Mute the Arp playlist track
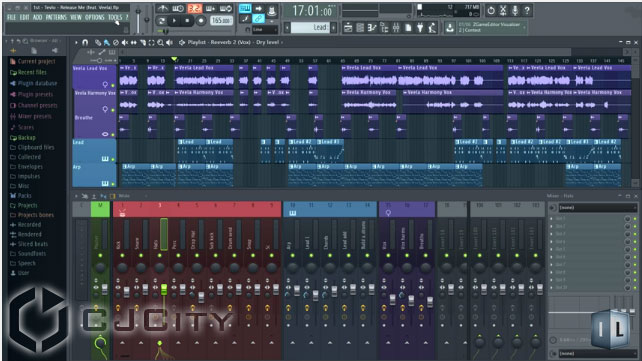 [x=113, y=184]
